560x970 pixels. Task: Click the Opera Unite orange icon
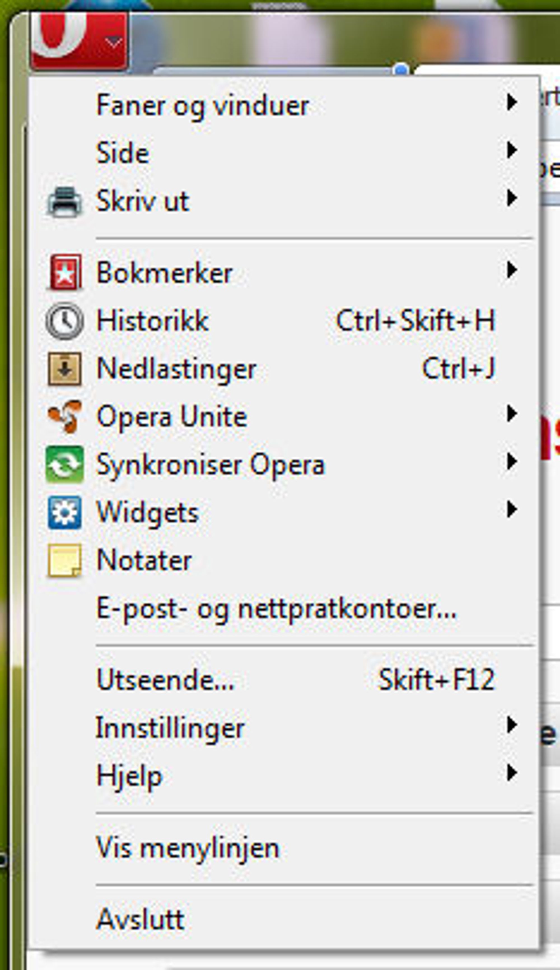click(x=64, y=417)
